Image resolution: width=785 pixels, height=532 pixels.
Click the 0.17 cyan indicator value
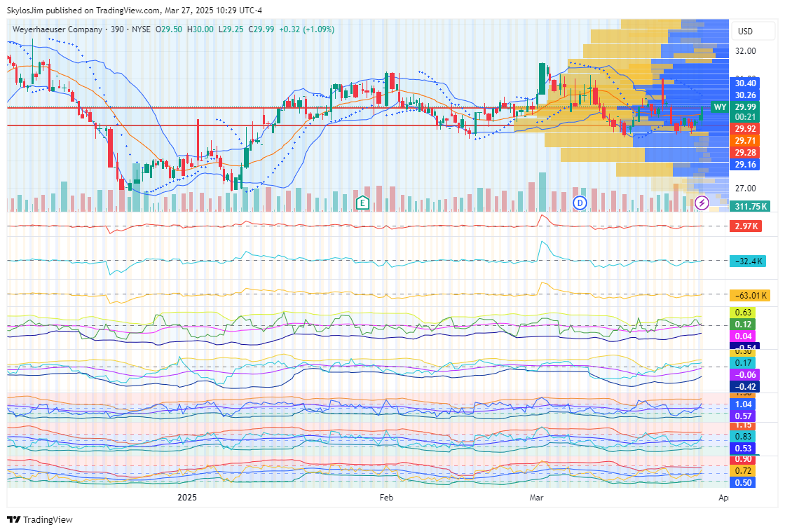pyautogui.click(x=743, y=363)
